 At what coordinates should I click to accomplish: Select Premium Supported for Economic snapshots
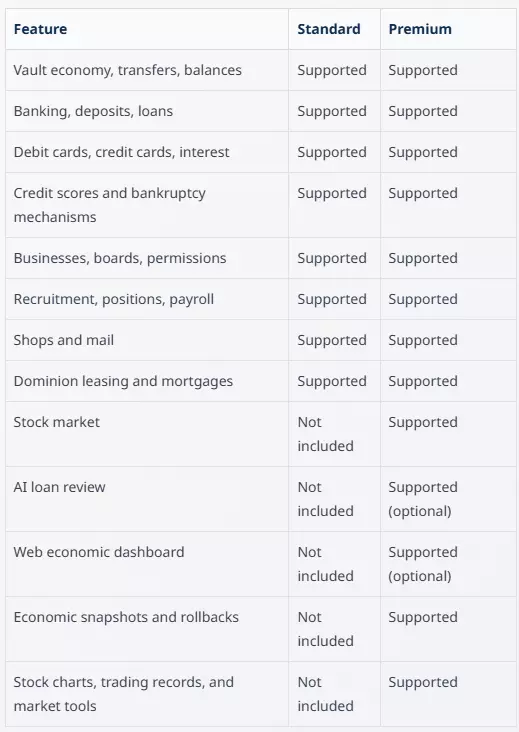[x=422, y=617]
